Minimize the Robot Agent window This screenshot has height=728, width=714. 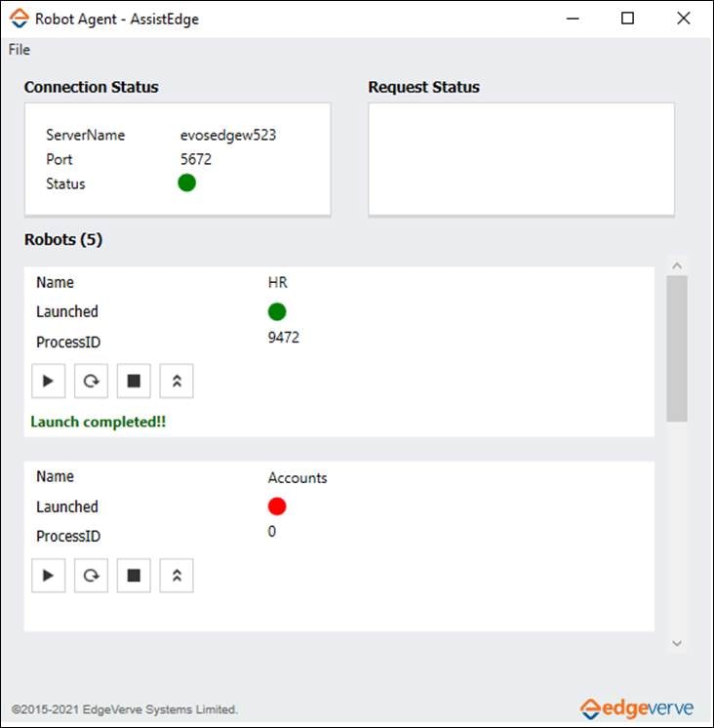click(573, 19)
